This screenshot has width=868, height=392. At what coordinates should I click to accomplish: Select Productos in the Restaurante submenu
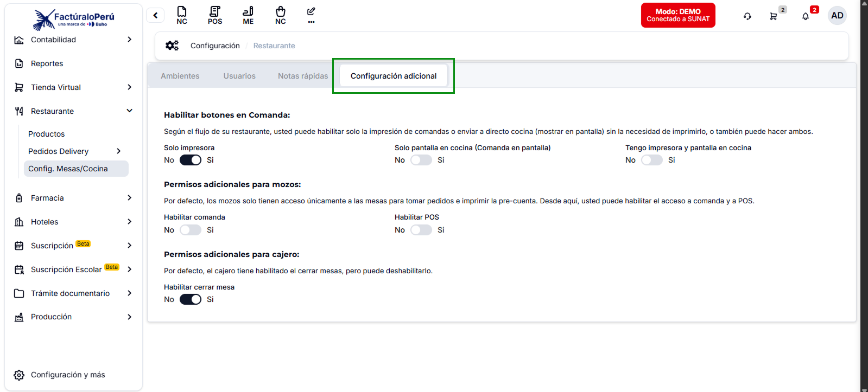pyautogui.click(x=47, y=134)
